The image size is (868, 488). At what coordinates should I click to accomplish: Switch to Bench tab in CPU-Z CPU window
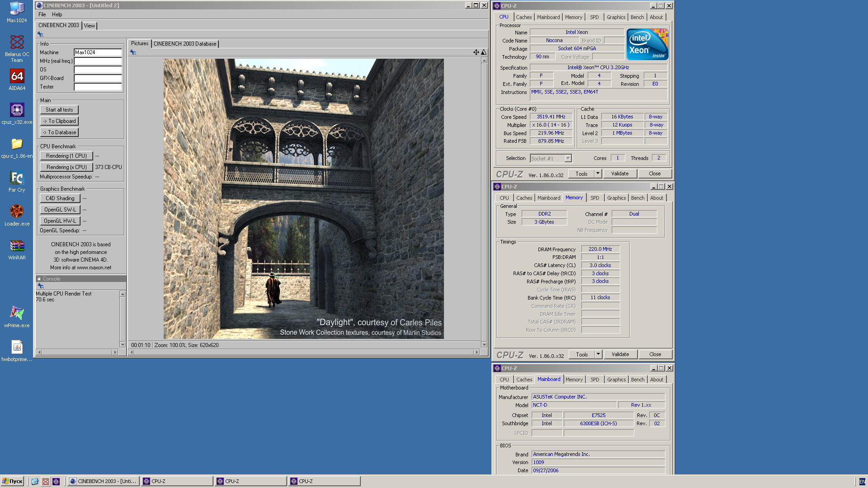tap(637, 17)
